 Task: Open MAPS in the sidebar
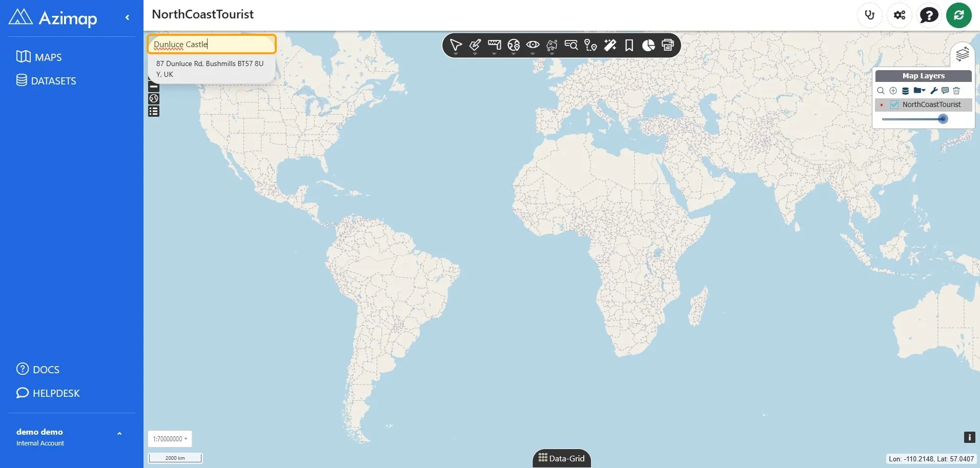(x=39, y=57)
